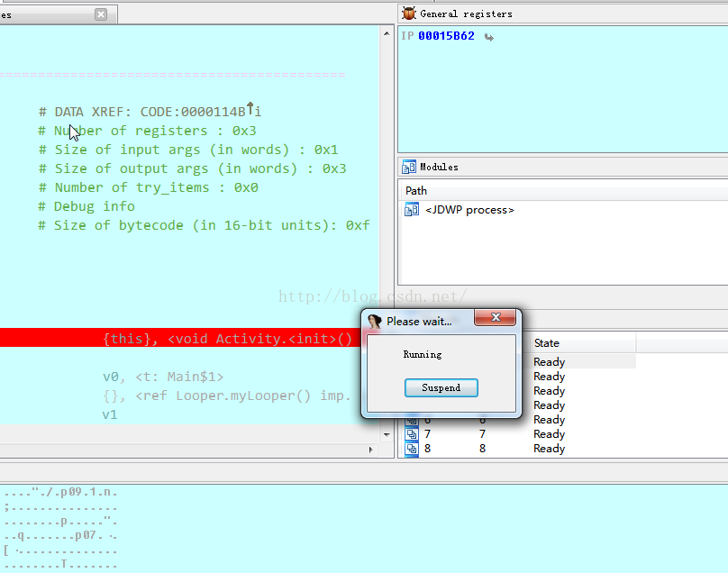Image resolution: width=728 pixels, height=573 pixels.
Task: Click the jump arrow next to IP value
Action: click(489, 37)
